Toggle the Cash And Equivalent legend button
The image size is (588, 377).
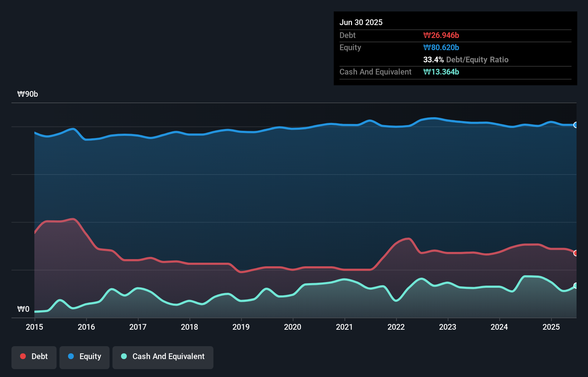click(163, 357)
